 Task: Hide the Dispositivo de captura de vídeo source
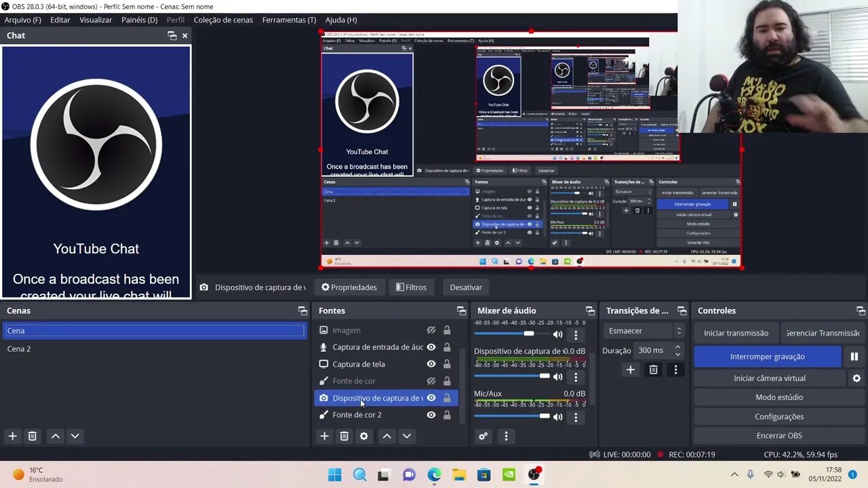point(431,398)
